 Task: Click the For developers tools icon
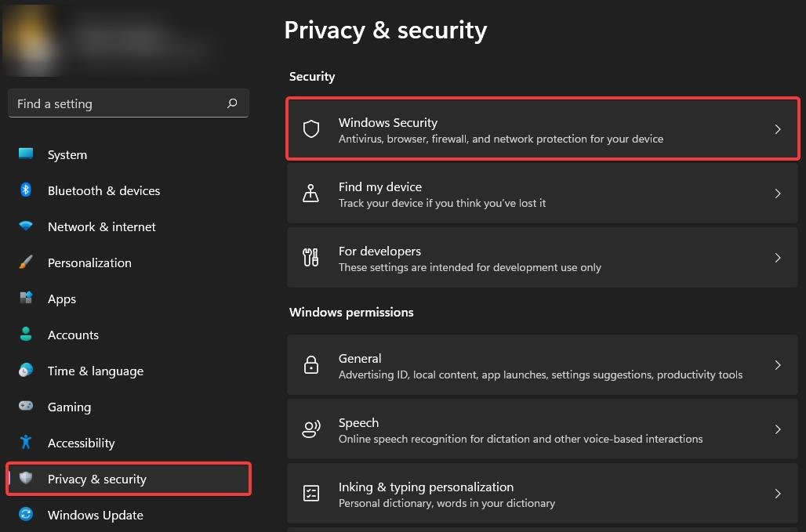click(x=311, y=257)
